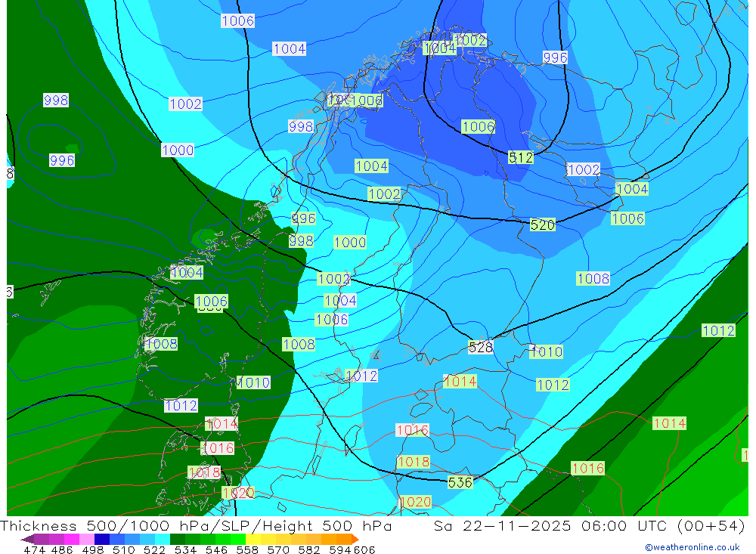756x554 pixels.
Task: Click the legend value 558
Action: pyautogui.click(x=247, y=549)
